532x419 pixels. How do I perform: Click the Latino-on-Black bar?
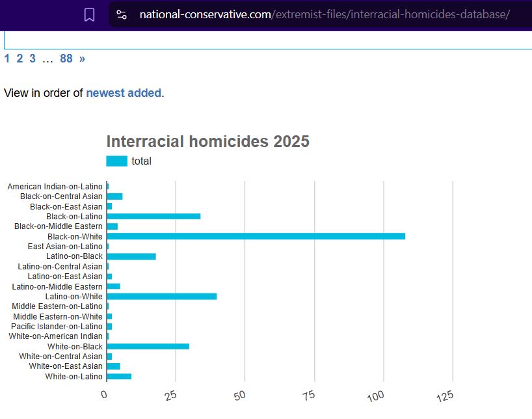click(x=131, y=256)
